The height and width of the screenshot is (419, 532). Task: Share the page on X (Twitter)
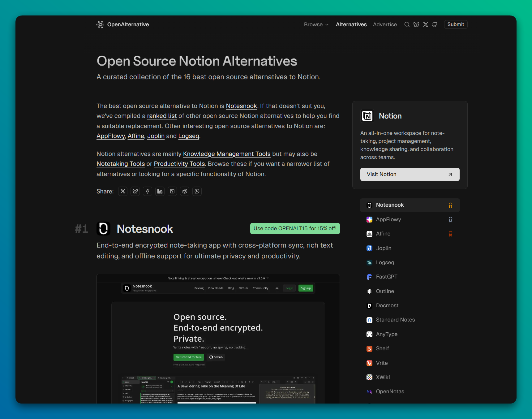coord(123,191)
